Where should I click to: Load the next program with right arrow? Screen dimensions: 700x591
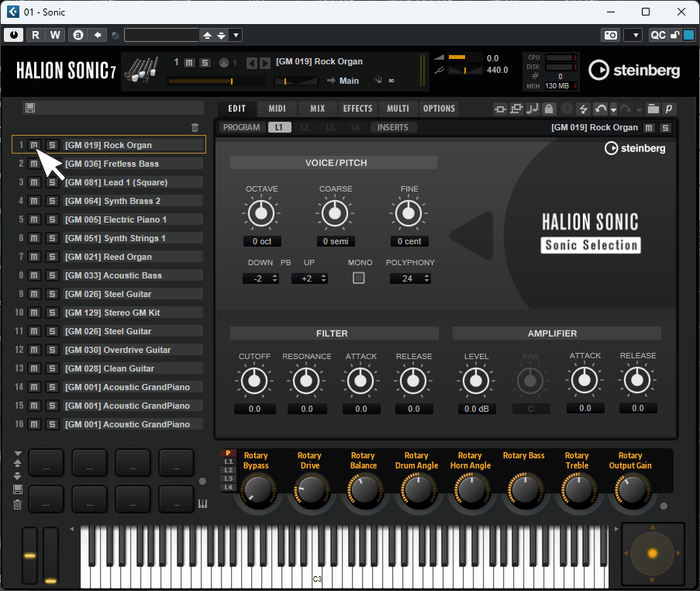point(265,63)
